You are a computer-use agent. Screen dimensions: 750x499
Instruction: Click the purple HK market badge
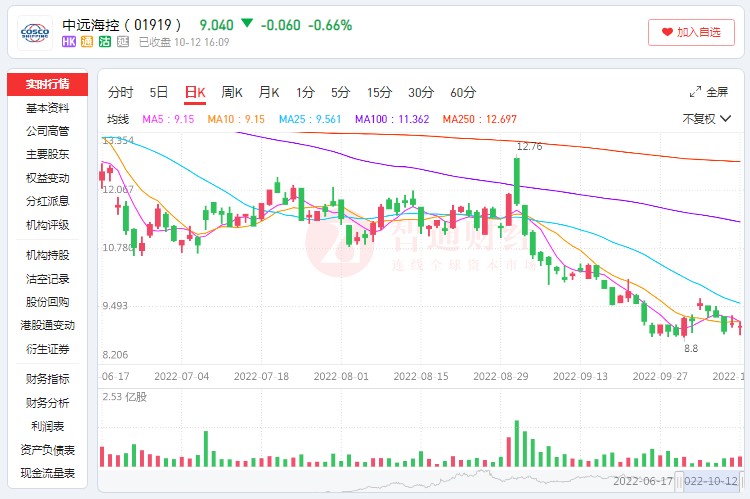69,42
